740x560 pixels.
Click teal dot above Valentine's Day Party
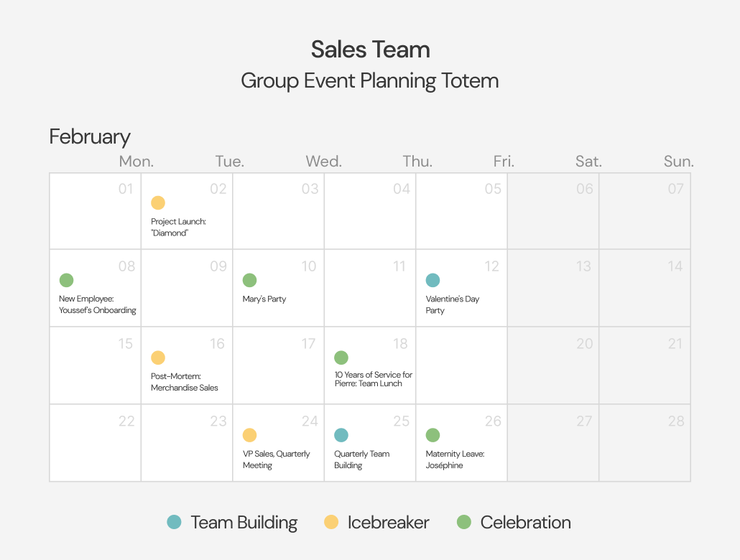point(433,281)
